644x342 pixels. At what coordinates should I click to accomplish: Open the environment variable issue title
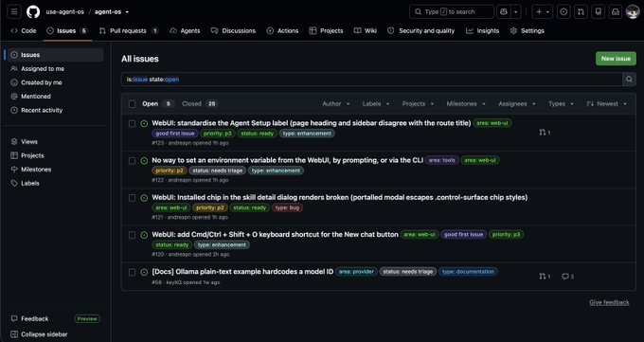288,160
